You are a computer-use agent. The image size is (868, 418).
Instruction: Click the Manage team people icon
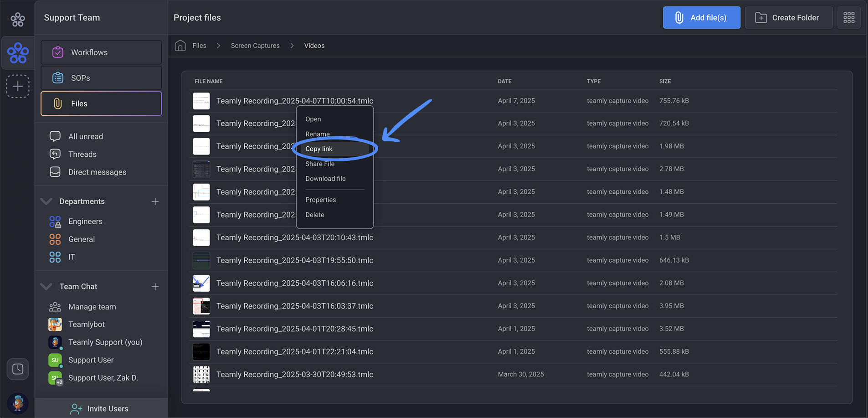pyautogui.click(x=55, y=307)
